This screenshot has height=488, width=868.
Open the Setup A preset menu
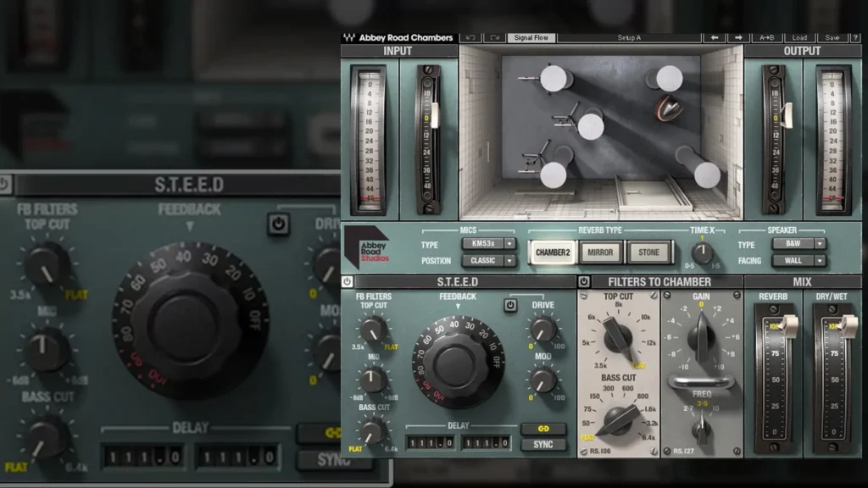(629, 37)
